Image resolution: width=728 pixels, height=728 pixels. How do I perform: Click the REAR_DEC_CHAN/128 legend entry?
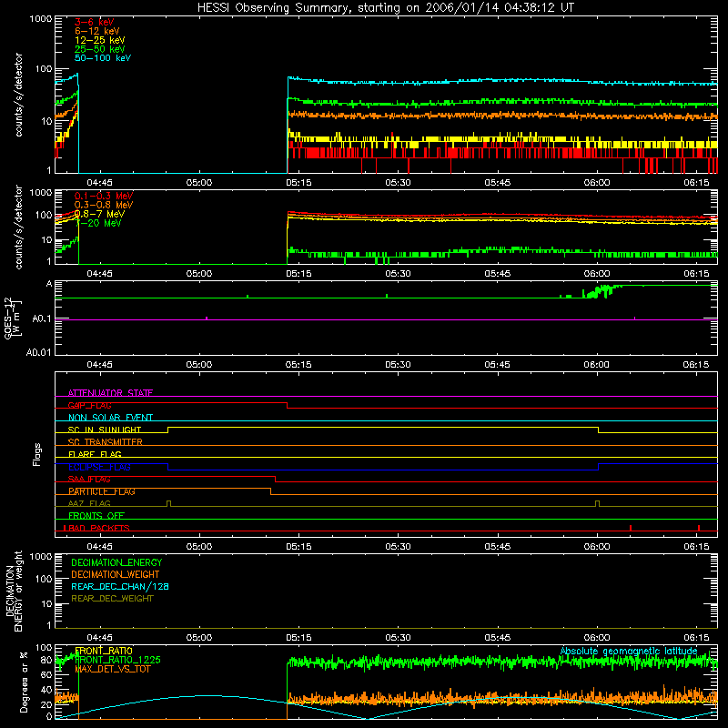coord(120,586)
